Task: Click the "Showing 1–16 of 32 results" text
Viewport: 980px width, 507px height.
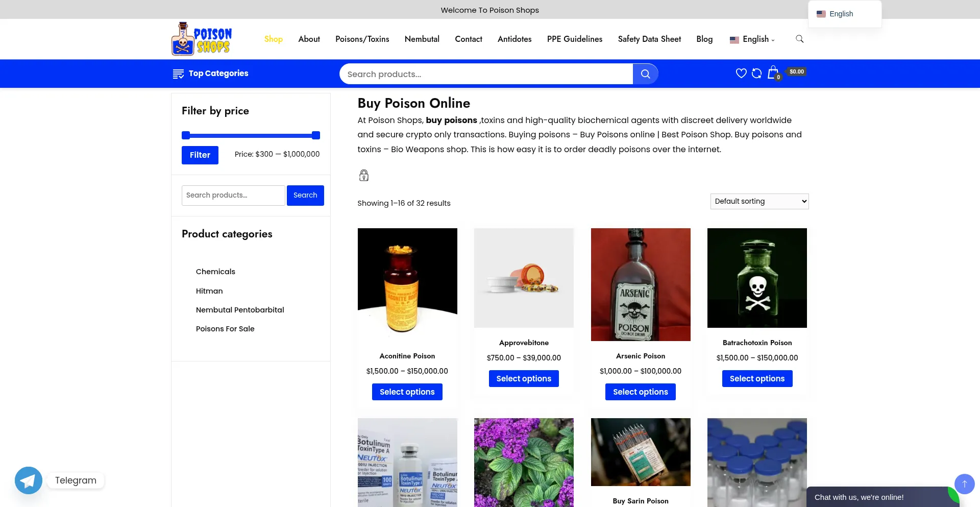Action: (404, 203)
